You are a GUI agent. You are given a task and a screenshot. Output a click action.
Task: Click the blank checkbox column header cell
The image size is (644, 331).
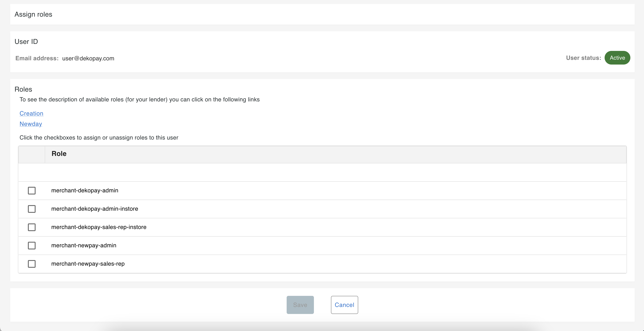32,154
